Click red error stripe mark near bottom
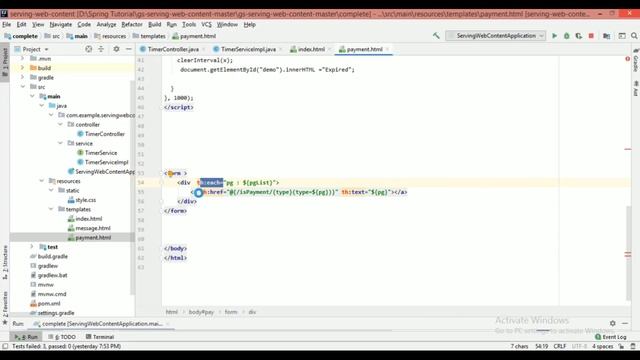The height and width of the screenshot is (360, 640). click(628, 254)
